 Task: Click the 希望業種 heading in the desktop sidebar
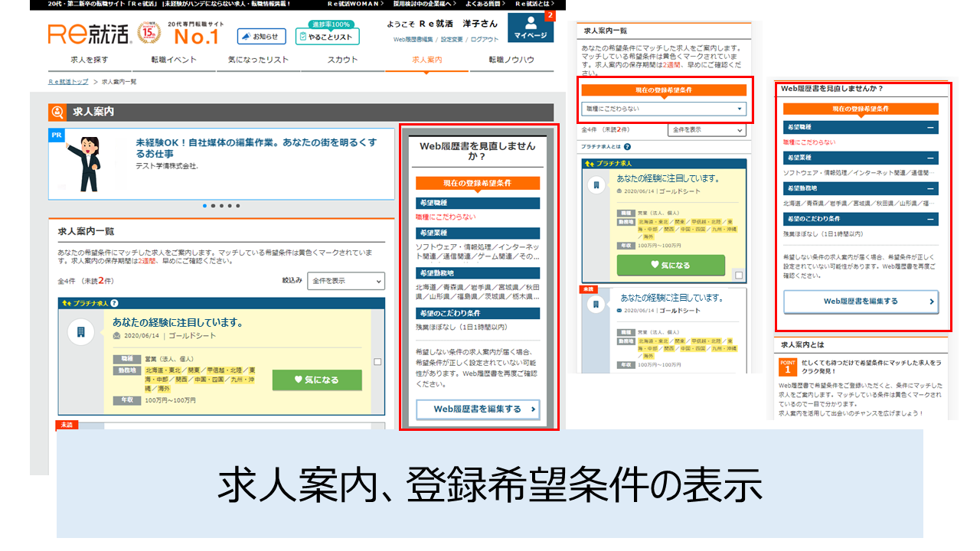point(478,232)
